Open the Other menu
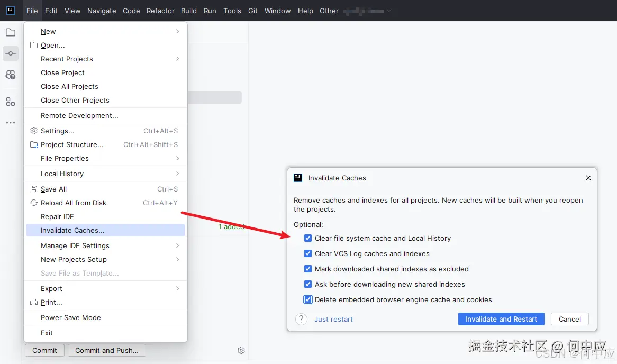Image resolution: width=617 pixels, height=364 pixels. (329, 11)
